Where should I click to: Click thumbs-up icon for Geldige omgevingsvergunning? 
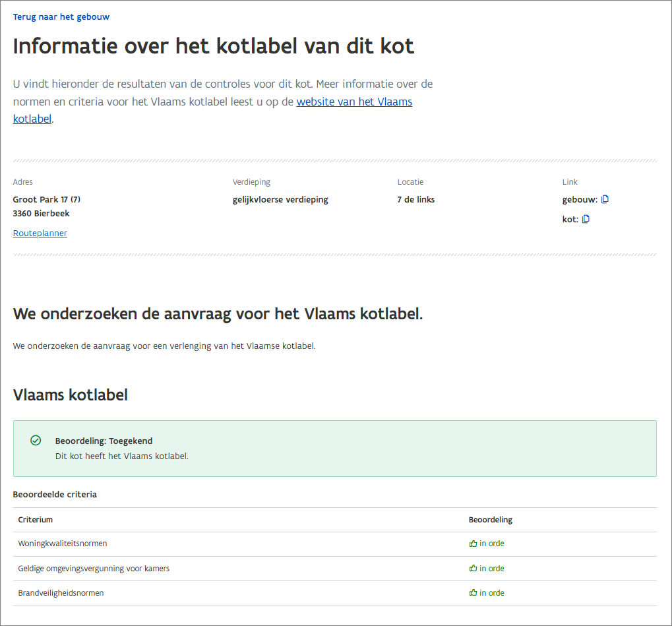473,568
